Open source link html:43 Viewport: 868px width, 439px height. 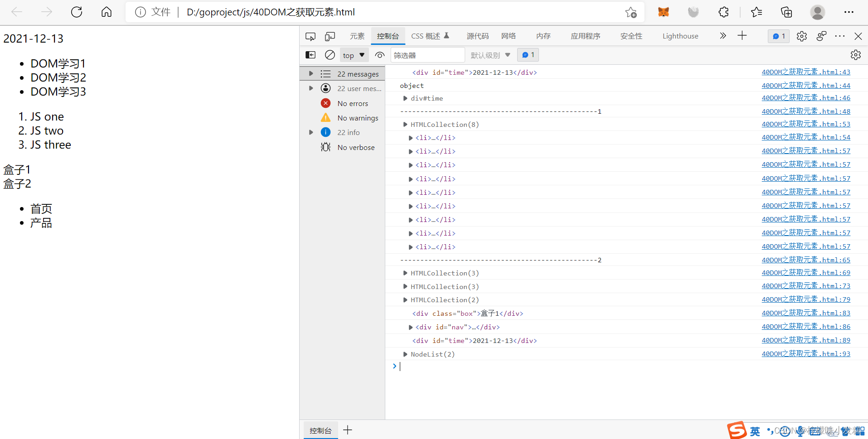806,72
